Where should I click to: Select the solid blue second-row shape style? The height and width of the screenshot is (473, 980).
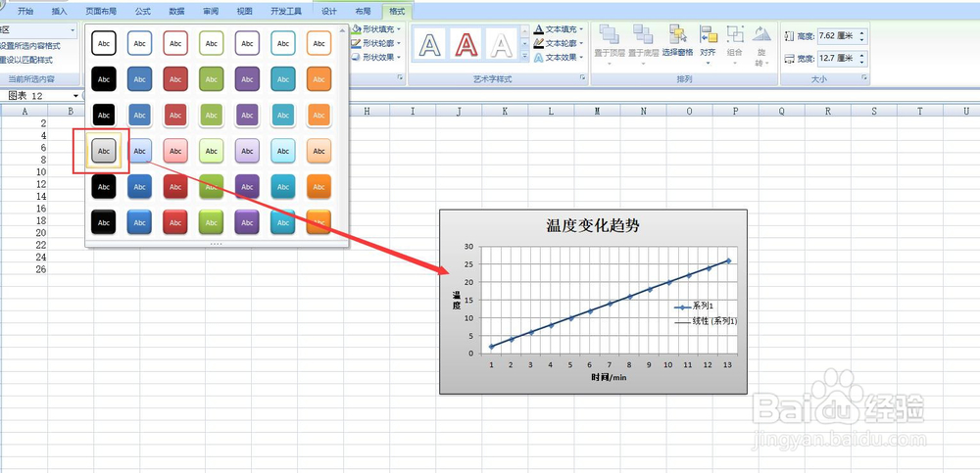(139, 79)
